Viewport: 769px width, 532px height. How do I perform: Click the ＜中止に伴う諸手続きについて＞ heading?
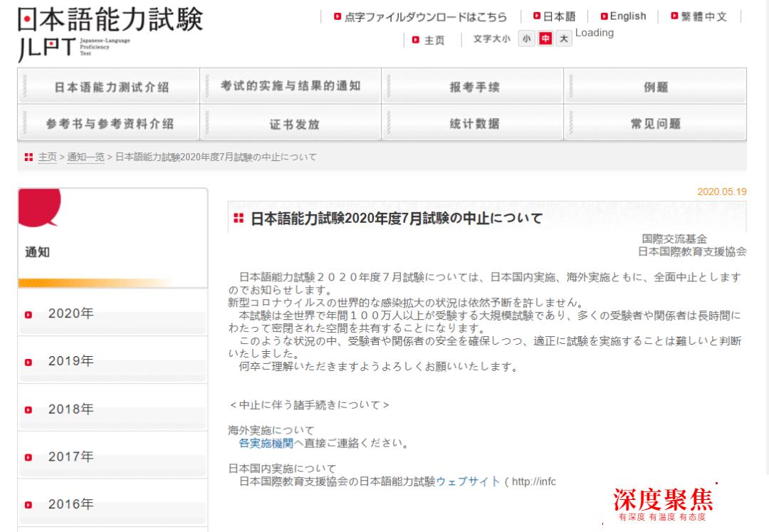309,405
